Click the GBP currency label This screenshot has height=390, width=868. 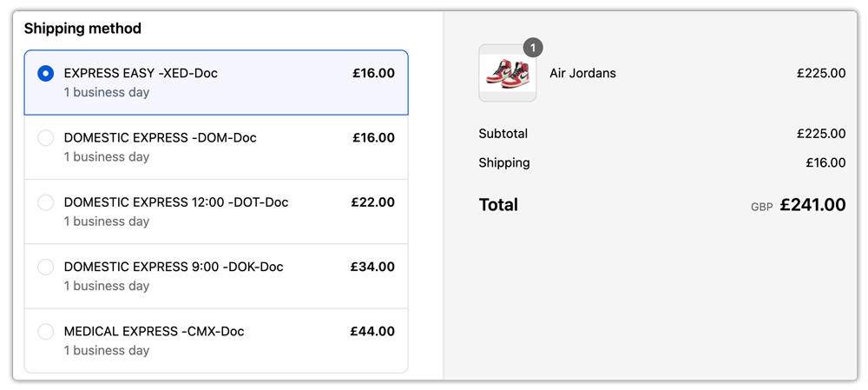pos(761,208)
